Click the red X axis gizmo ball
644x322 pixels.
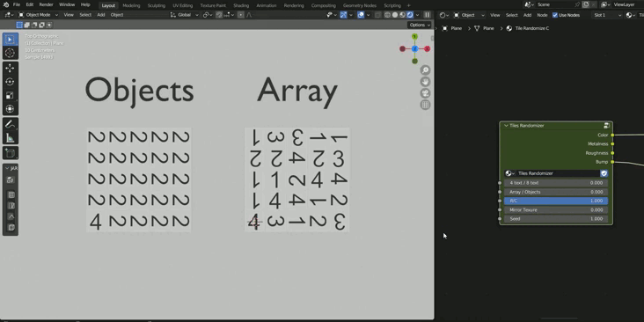(x=428, y=49)
